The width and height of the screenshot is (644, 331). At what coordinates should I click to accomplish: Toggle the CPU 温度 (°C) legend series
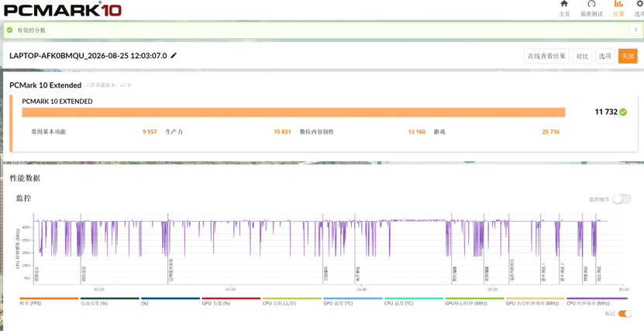click(x=413, y=302)
